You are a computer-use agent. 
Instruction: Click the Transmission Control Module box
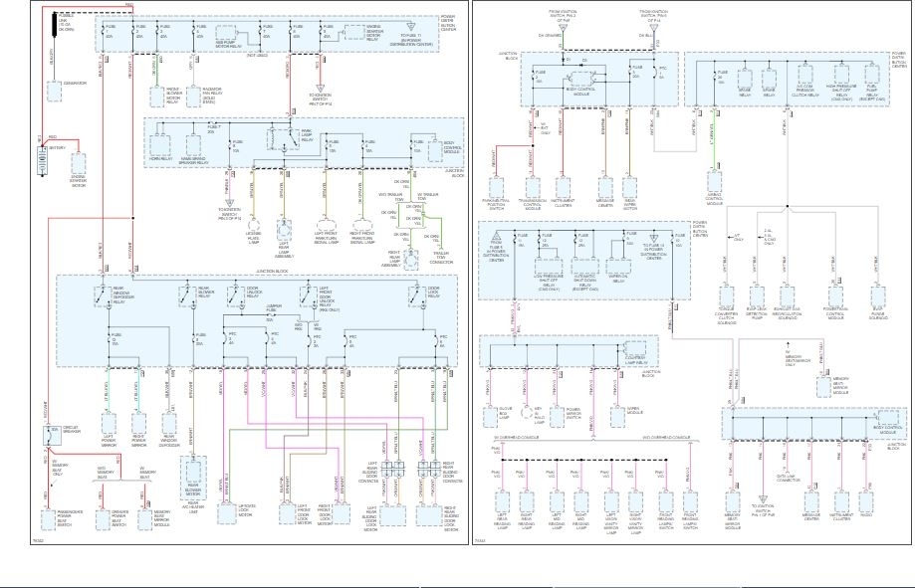(x=533, y=188)
